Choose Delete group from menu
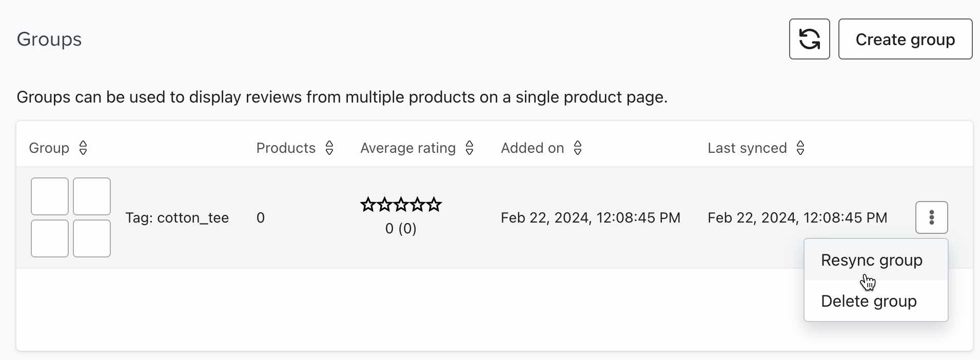 click(868, 301)
